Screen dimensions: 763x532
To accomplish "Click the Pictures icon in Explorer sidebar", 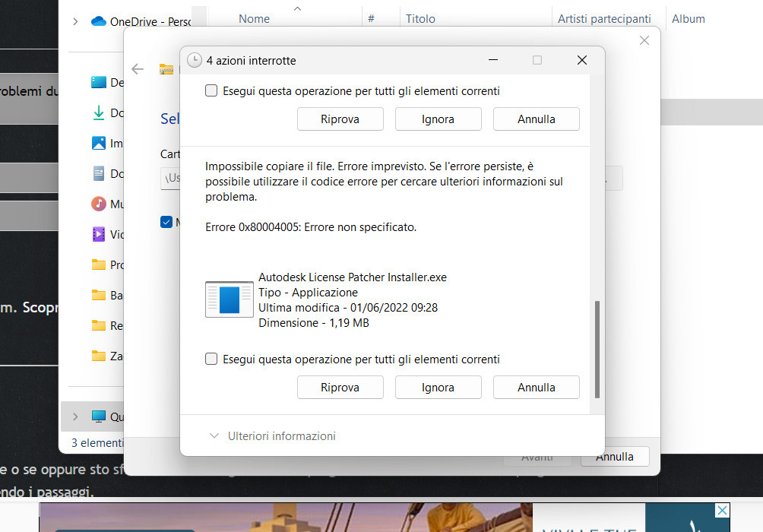I will point(98,143).
